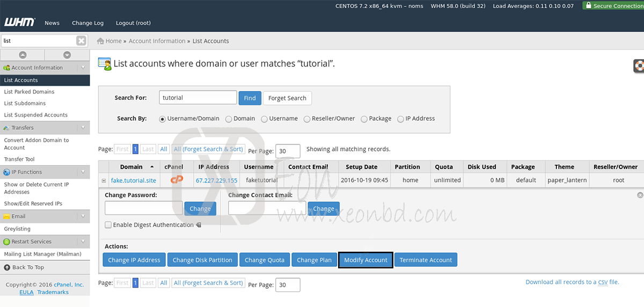Click the Forget Search button

287,98
